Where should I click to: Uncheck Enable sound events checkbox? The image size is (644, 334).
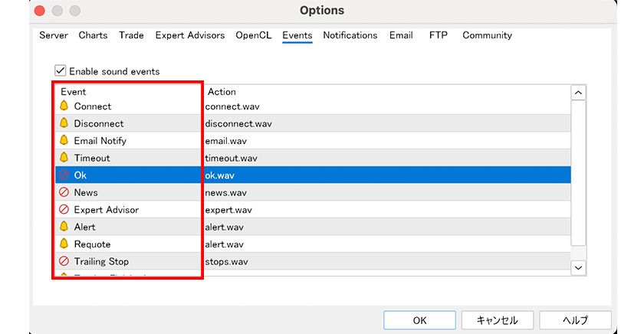coord(61,70)
